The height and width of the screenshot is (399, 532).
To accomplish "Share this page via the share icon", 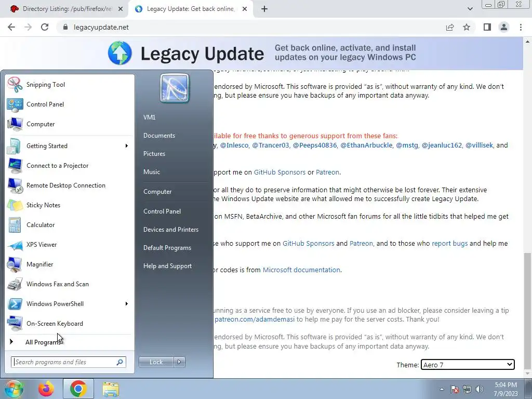I will point(450,27).
